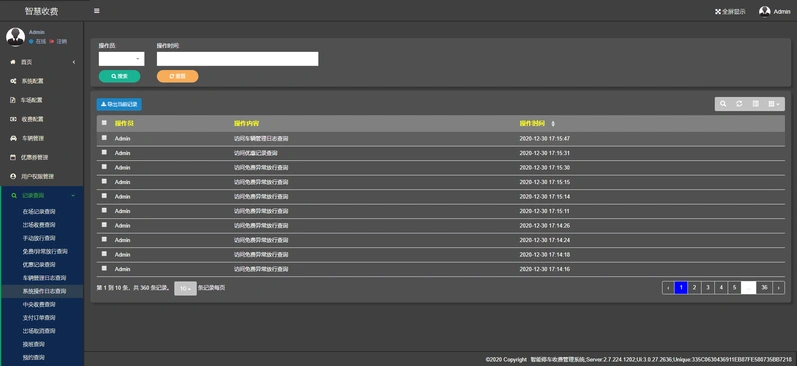Click the 全屏显示 fullscreen icon
Viewport: 797px width, 366px height.
(x=718, y=12)
